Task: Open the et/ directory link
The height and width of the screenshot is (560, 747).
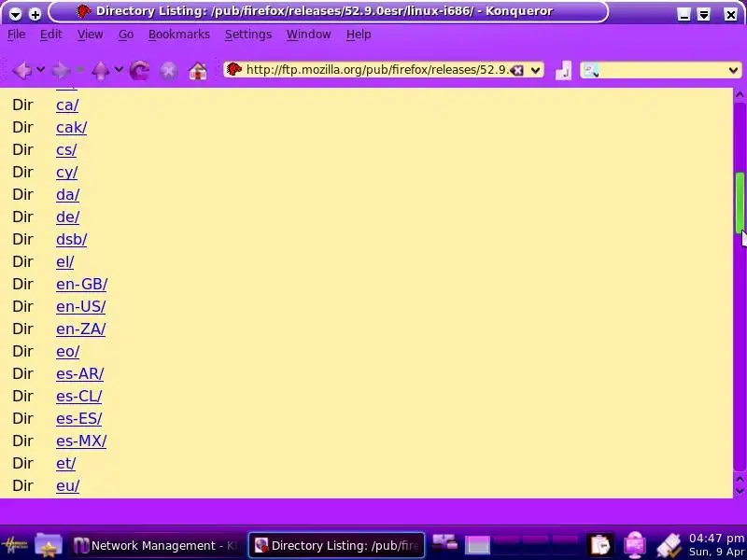Action: pos(65,463)
